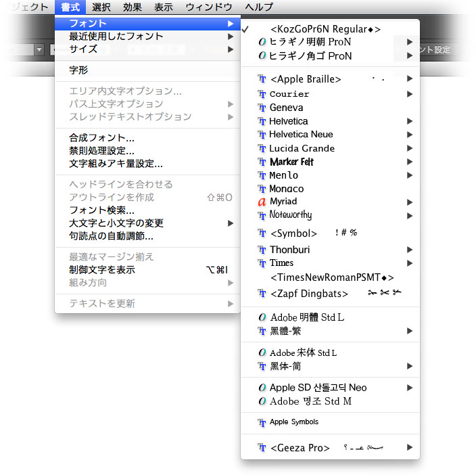Click the TrueType icon beside Geneva
The width and height of the screenshot is (476, 475).
pos(262,108)
